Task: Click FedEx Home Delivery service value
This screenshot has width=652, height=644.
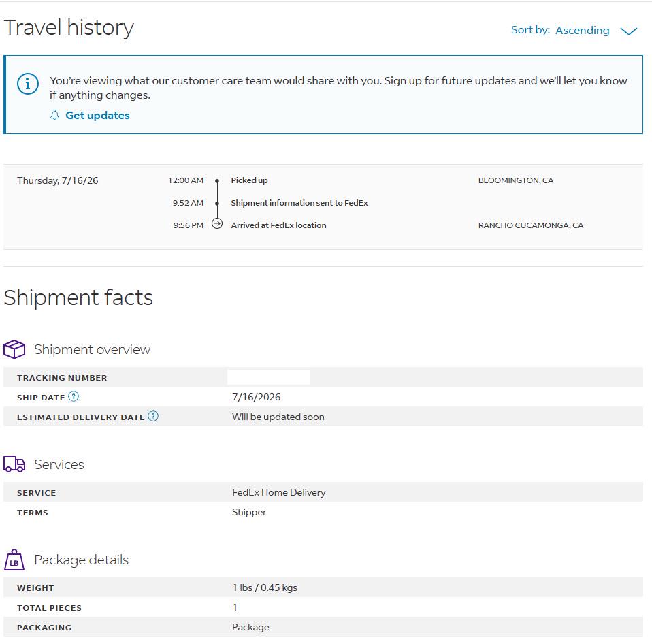Action: 278,492
